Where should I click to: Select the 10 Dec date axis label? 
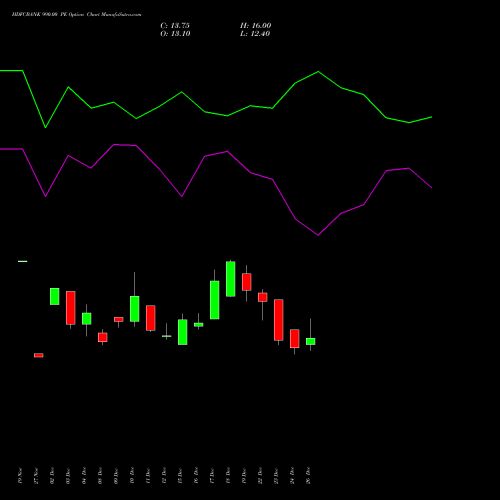click(x=132, y=476)
